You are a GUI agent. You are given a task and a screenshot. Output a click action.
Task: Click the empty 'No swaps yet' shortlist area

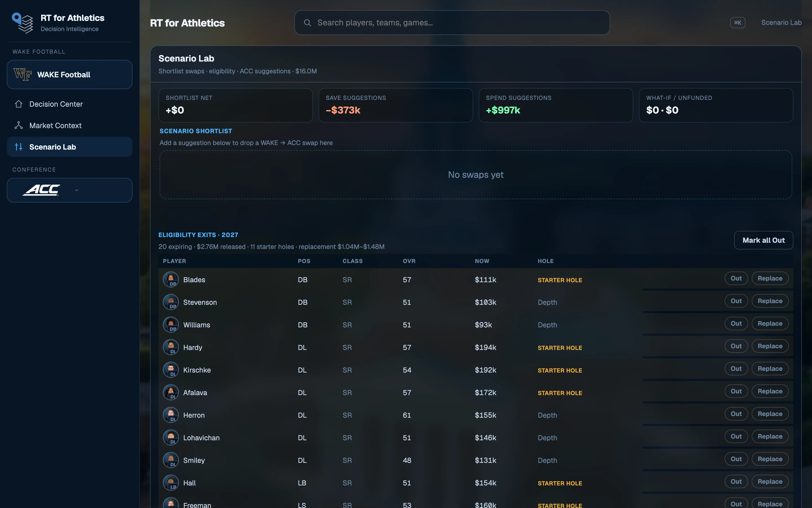(x=476, y=175)
